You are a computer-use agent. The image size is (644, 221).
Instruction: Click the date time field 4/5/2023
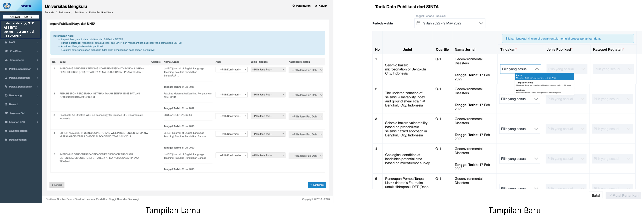[21, 17]
